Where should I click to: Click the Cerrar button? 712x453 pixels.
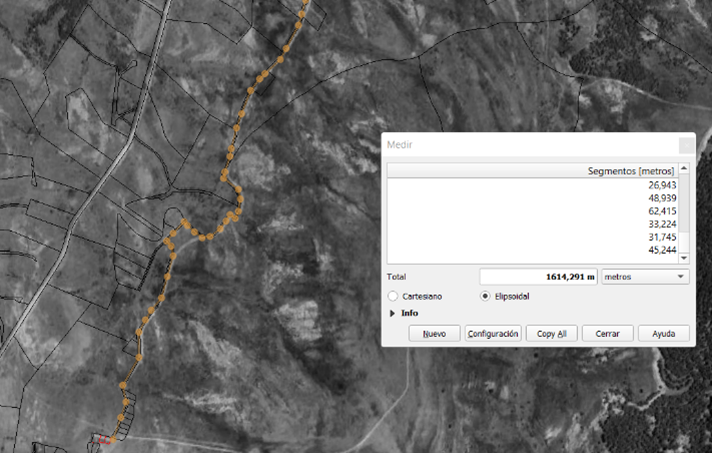(x=608, y=333)
